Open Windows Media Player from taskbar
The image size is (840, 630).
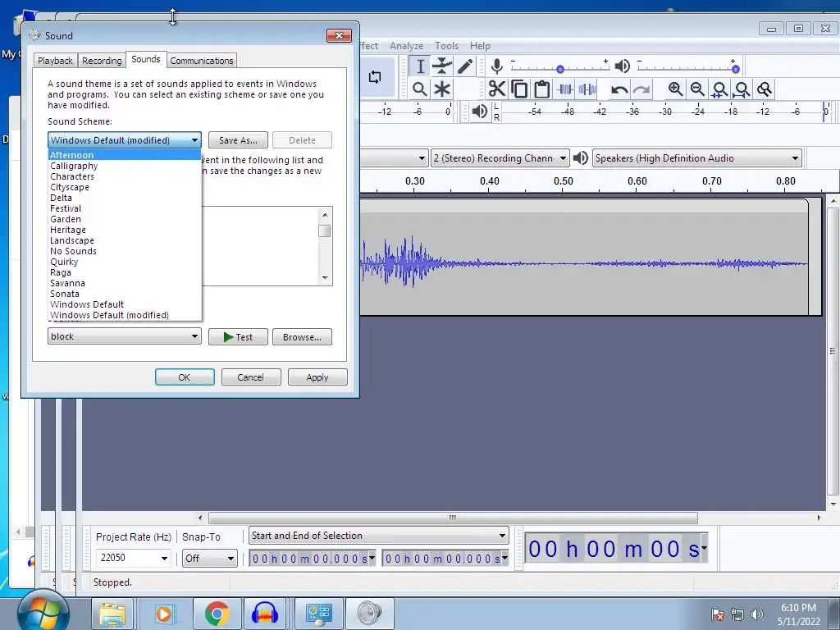point(164,614)
